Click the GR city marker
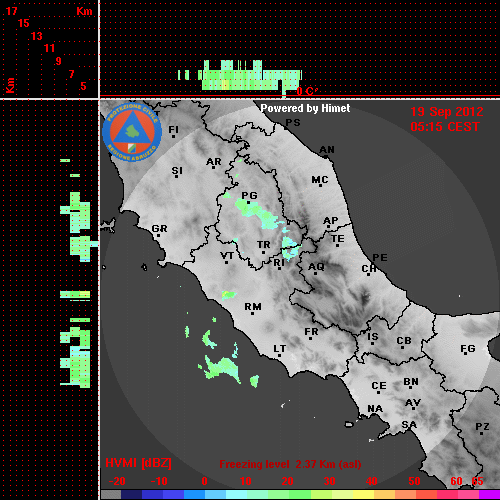Viewport: 500px width, 500px height. (x=158, y=236)
